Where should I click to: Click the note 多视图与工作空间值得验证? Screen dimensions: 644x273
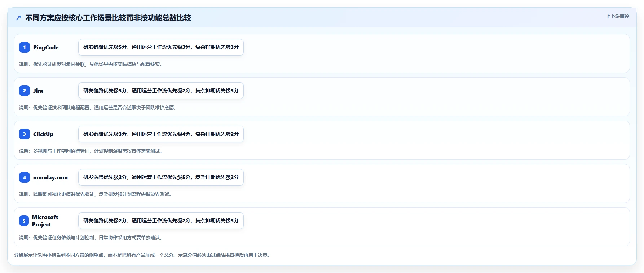92,151
